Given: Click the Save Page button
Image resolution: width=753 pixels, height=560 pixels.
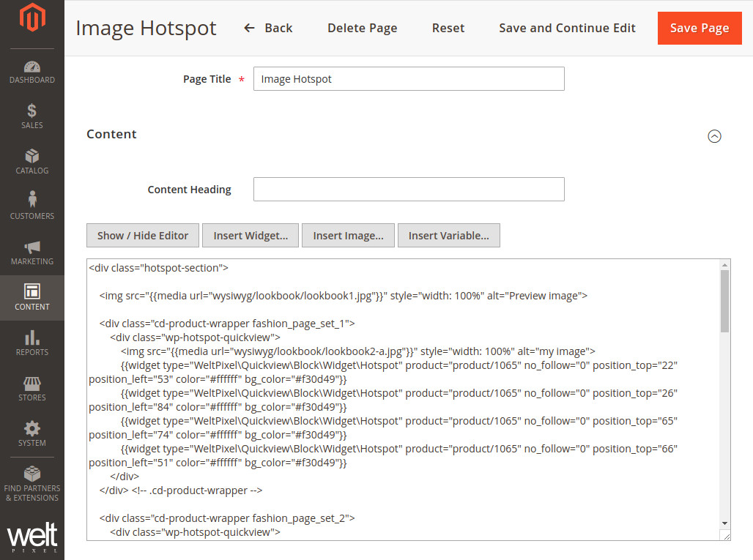Looking at the screenshot, I should click(x=700, y=29).
